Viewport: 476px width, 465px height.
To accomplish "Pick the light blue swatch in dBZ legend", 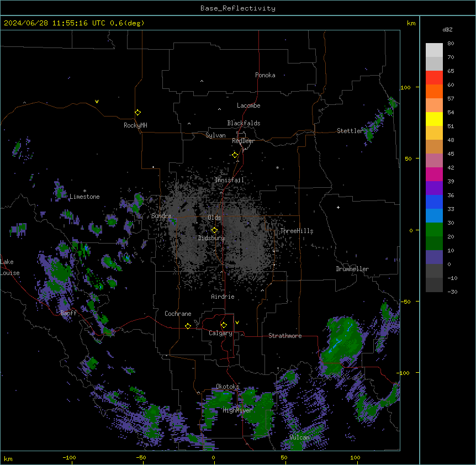I will pos(434,216).
